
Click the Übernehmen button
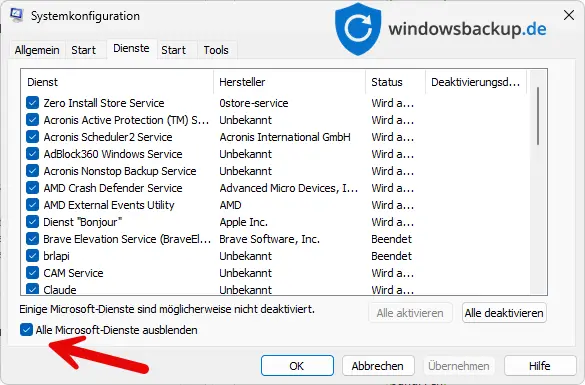click(459, 366)
